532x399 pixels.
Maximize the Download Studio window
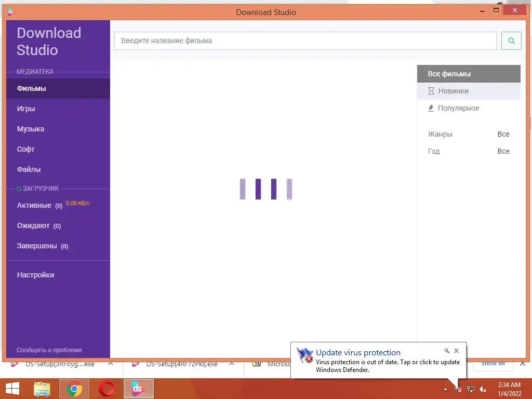pos(496,10)
